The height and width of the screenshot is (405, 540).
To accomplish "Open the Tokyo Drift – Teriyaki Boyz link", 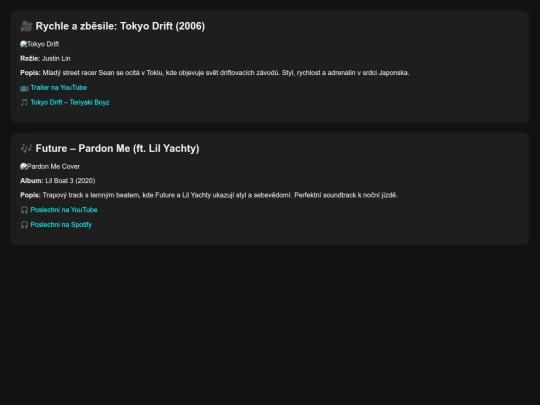I will (70, 102).
